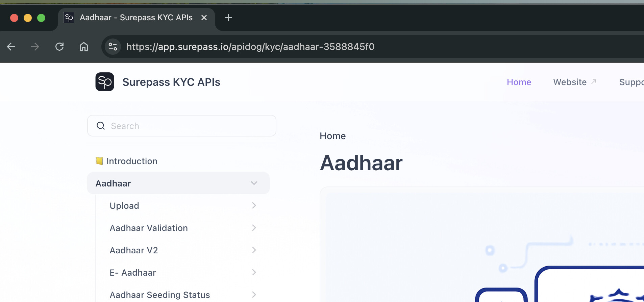Open the Introduction page in sidebar
Image resolution: width=644 pixels, height=302 pixels.
[132, 161]
